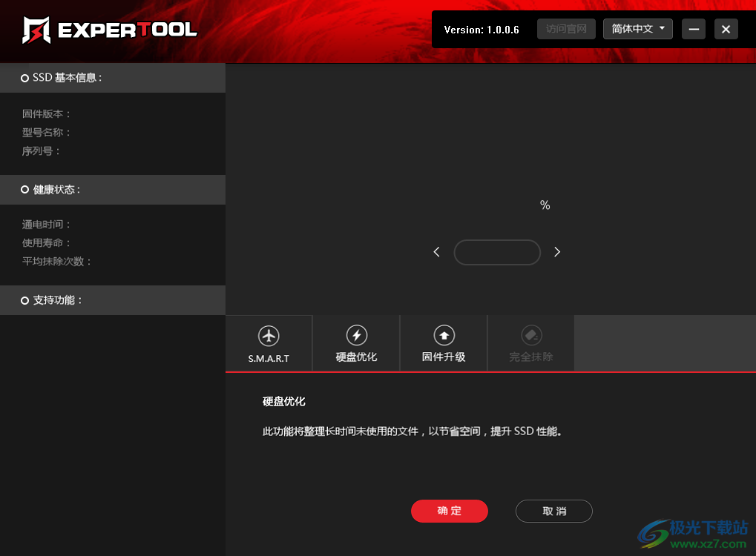756x556 pixels.
Task: Click the rounded drive selector box
Action: click(x=497, y=252)
